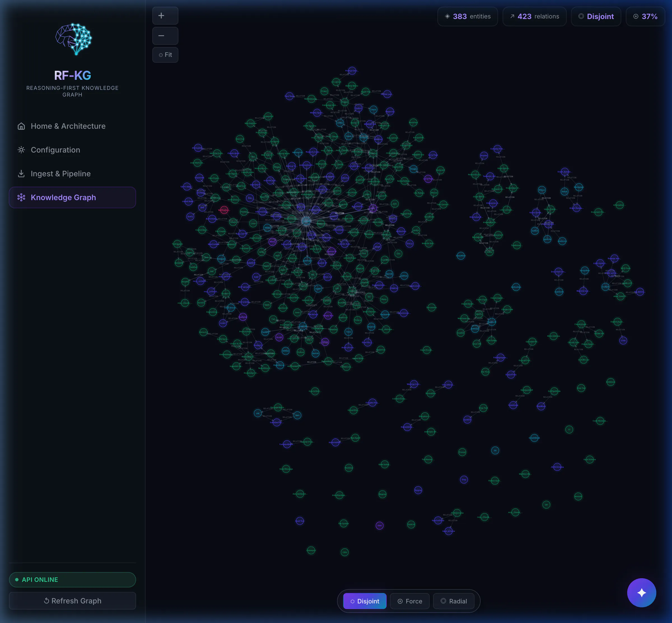Open the Configuration page
Screen dimensions: 672x623
(73, 150)
